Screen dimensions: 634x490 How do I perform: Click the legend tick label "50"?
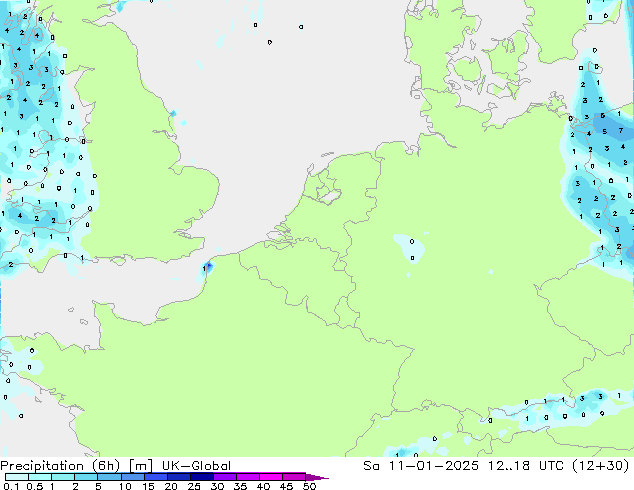(309, 486)
